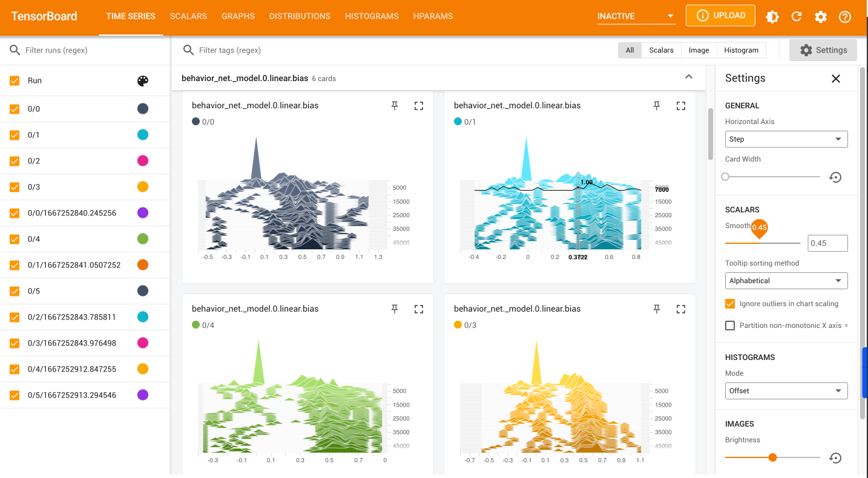The width and height of the screenshot is (868, 478).
Task: Open the Tooltip sorting method dropdown
Action: tap(786, 281)
